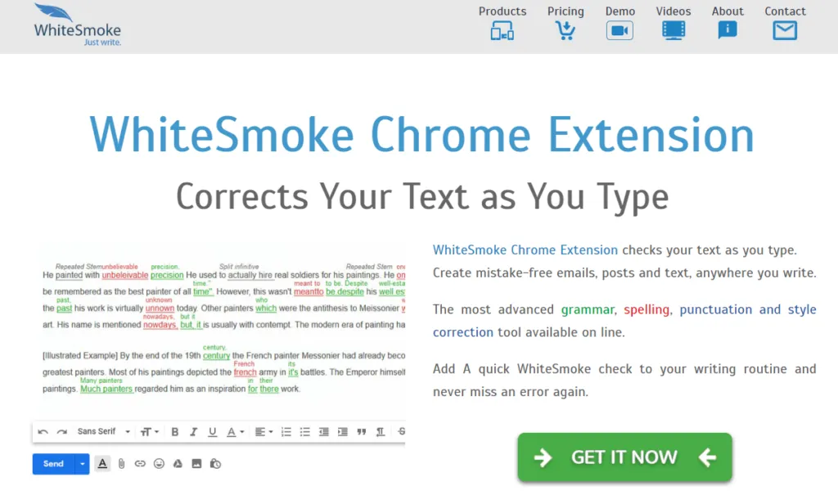Click the About info bubble icon

728,30
